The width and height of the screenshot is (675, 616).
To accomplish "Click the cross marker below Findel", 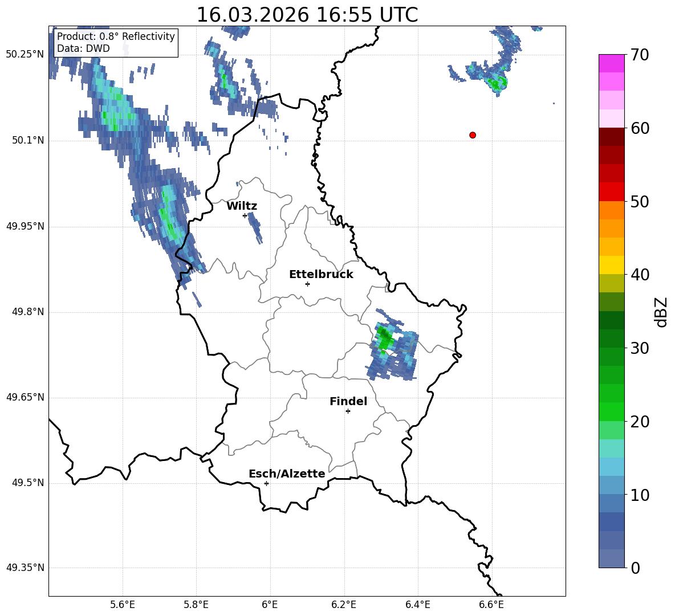I will click(348, 411).
